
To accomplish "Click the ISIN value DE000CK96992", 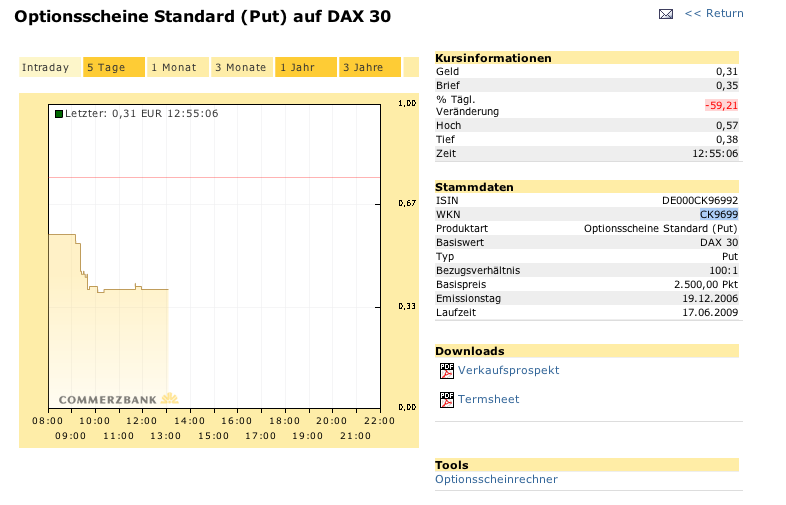I will (x=700, y=201).
